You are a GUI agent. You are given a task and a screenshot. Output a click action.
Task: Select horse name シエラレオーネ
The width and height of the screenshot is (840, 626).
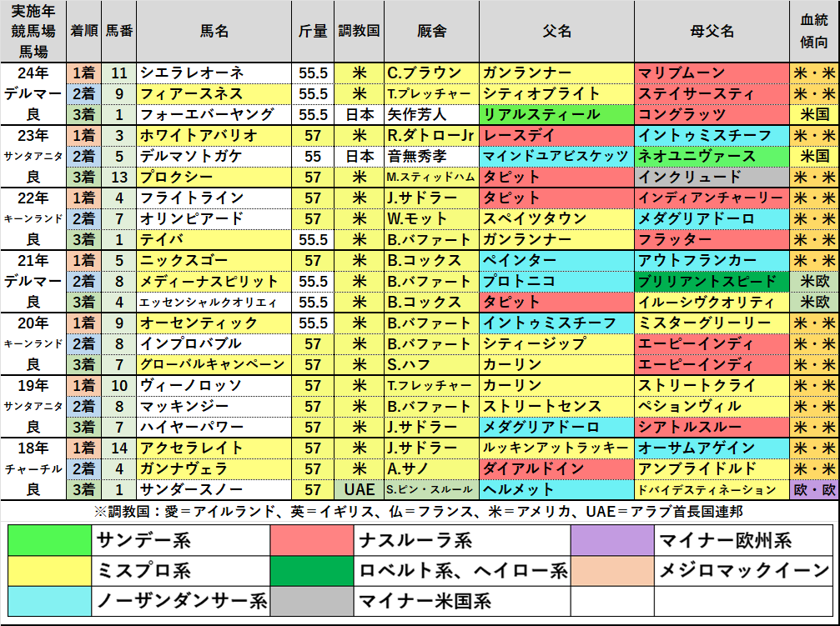click(x=214, y=73)
